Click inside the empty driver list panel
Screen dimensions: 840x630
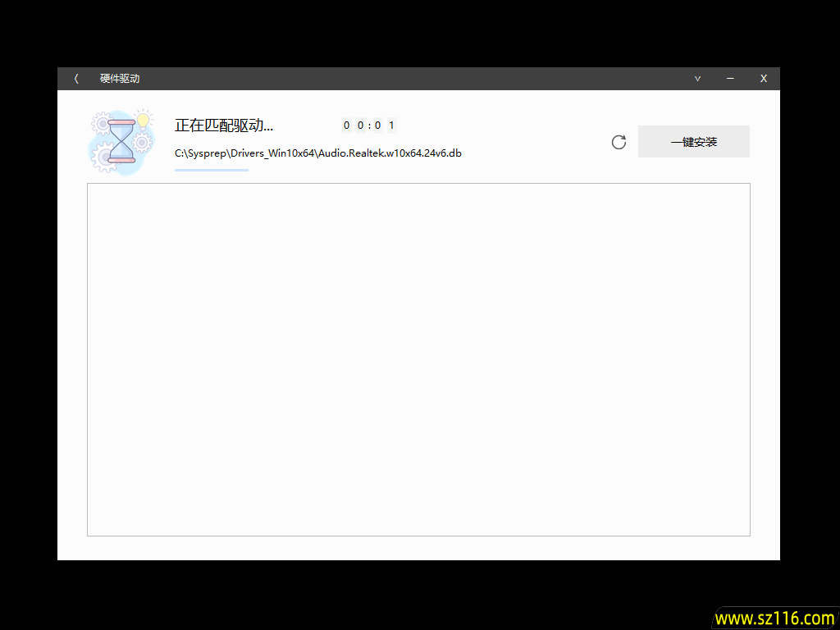click(418, 359)
